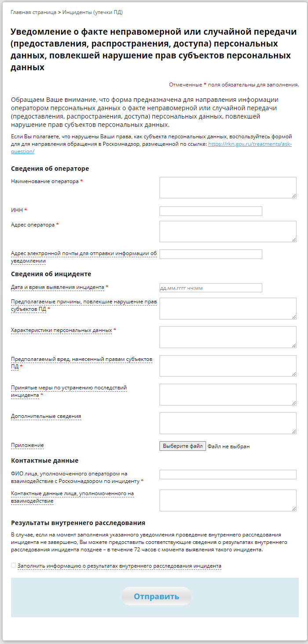This screenshot has height=644, width=308.
Task: Focus the Предполагаемые причины text area
Action: tap(228, 308)
